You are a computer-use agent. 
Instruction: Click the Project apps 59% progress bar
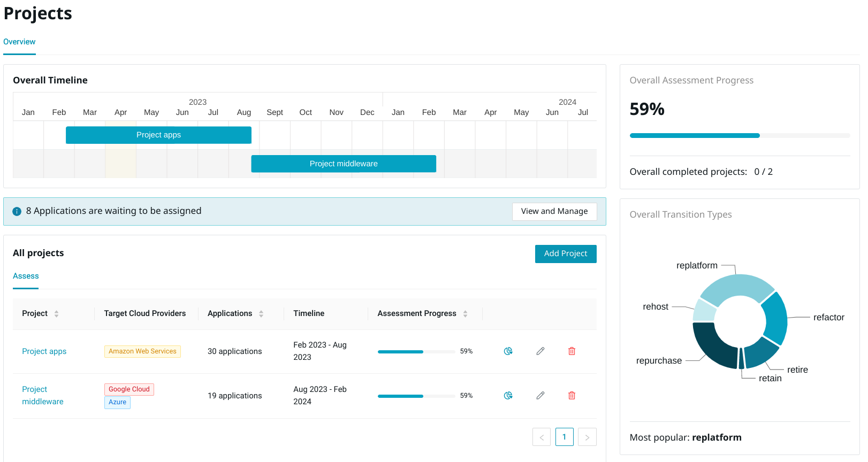[x=416, y=352]
